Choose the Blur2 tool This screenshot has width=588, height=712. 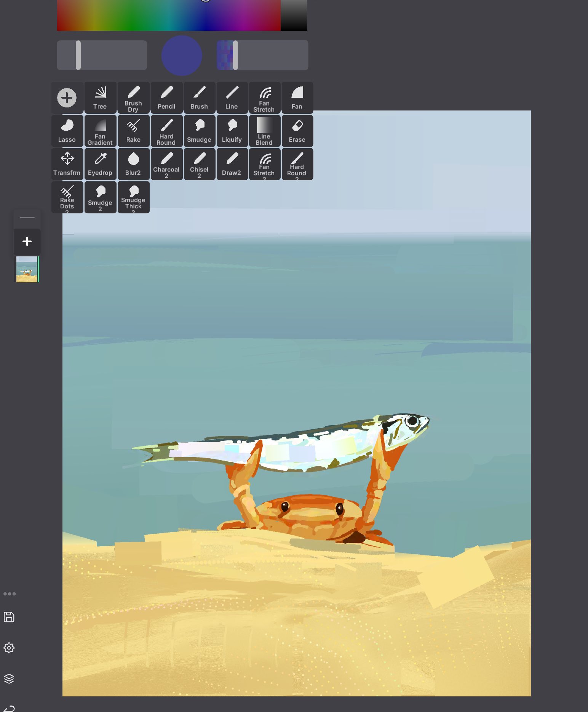133,164
